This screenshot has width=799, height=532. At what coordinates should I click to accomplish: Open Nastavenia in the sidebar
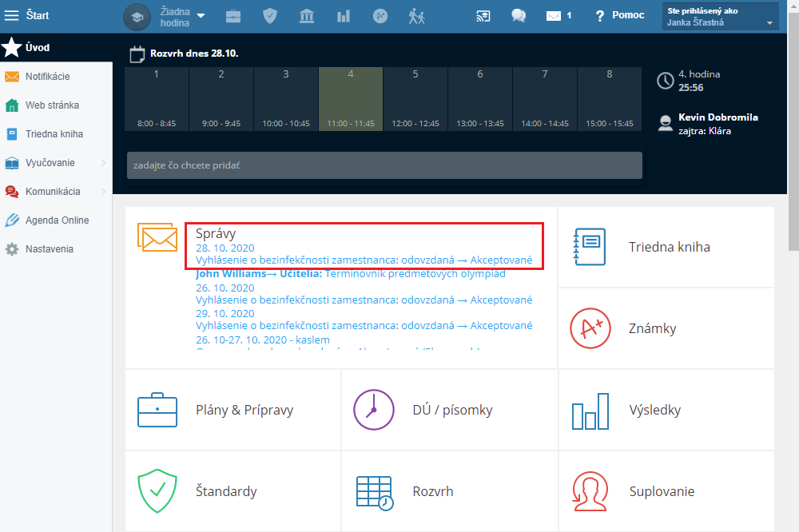point(56,249)
